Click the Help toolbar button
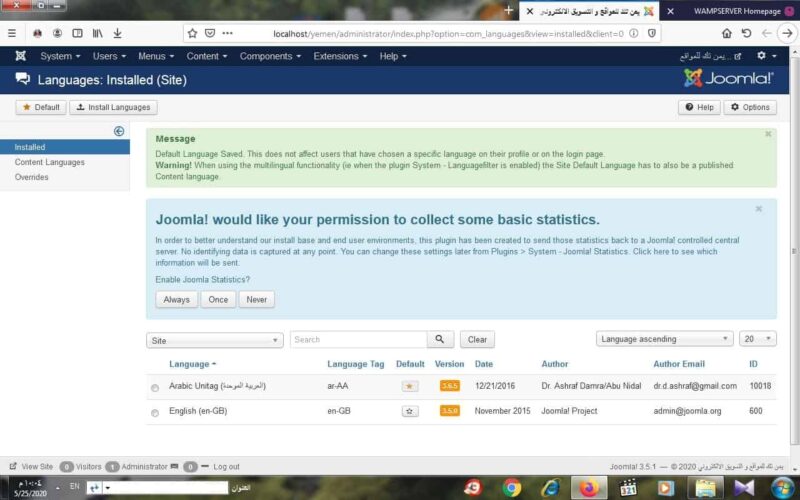The image size is (800, 500). 699,107
